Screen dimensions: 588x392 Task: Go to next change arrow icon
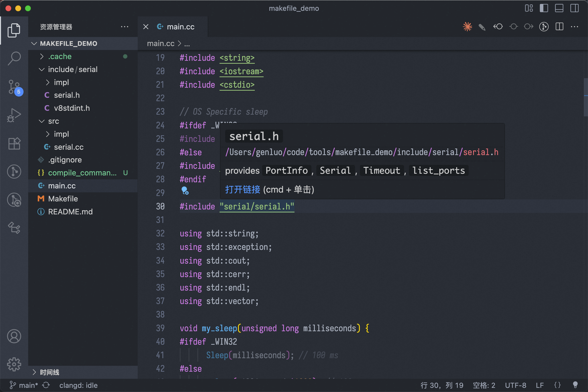pos(529,26)
